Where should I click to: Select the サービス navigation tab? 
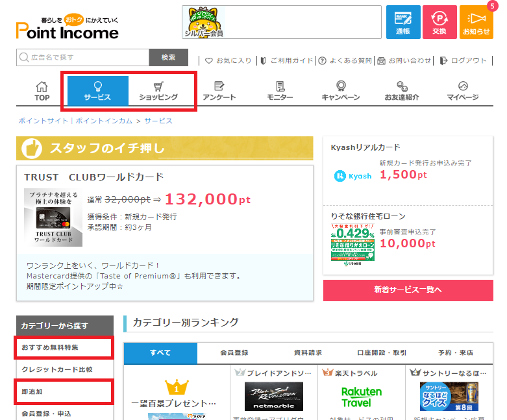click(97, 91)
